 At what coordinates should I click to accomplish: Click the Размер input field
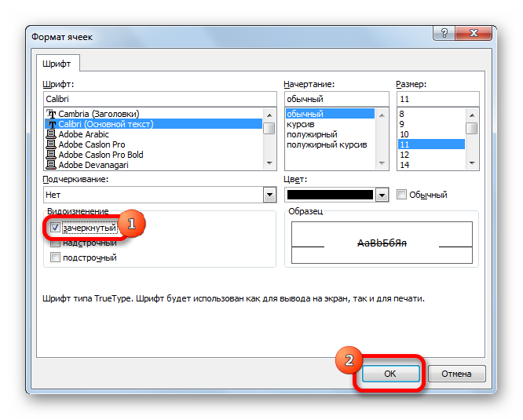tap(438, 99)
